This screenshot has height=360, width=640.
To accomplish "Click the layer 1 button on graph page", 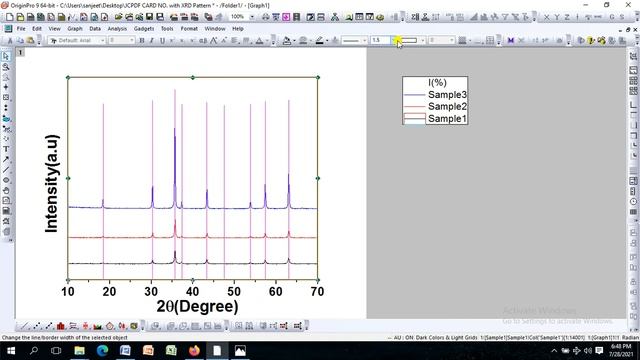I will 20,53.
